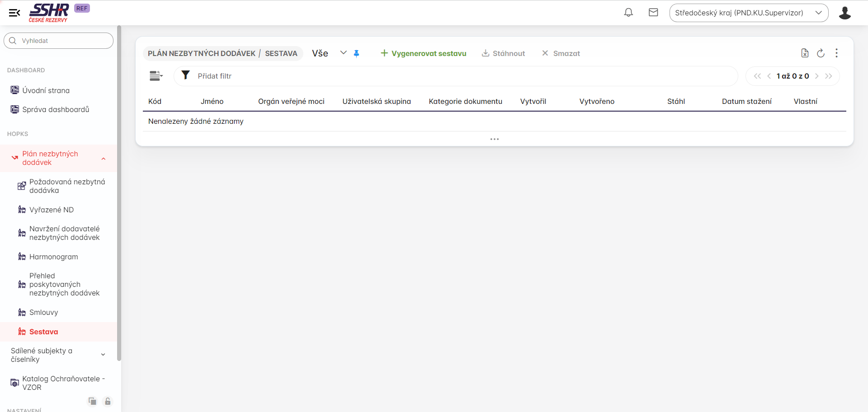Open the row display settings icon
The height and width of the screenshot is (412, 868).
pos(156,76)
